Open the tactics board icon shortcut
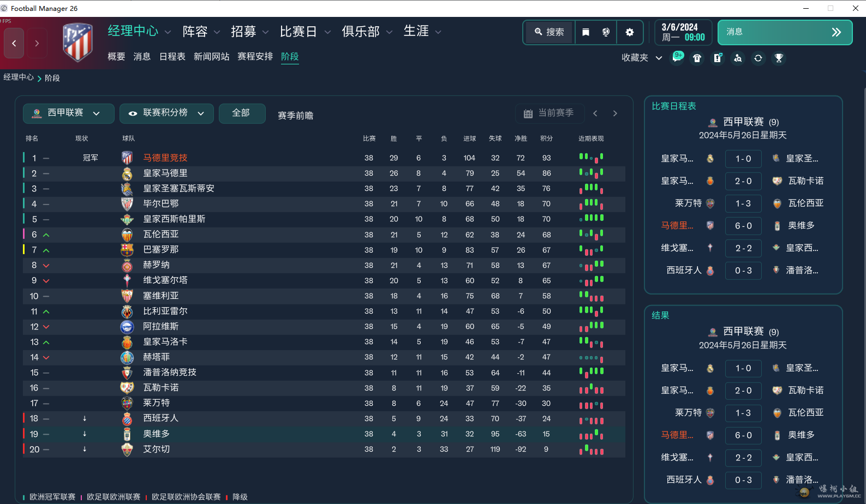 point(718,58)
